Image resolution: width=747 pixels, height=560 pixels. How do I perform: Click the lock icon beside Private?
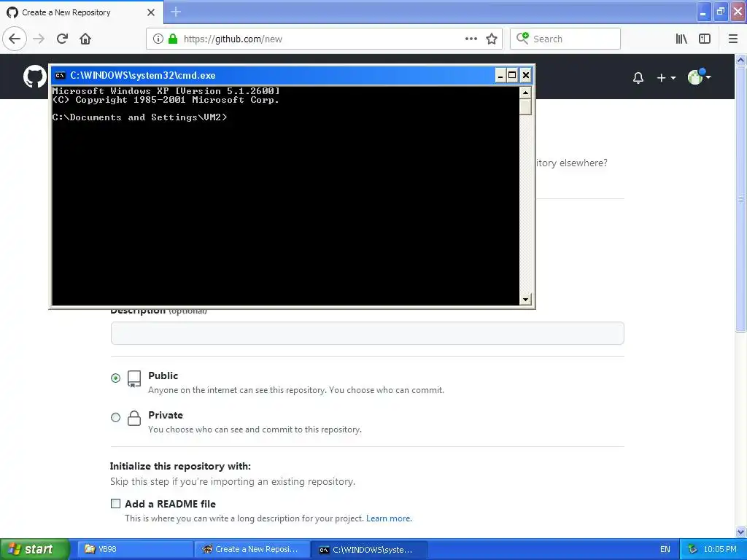[134, 418]
